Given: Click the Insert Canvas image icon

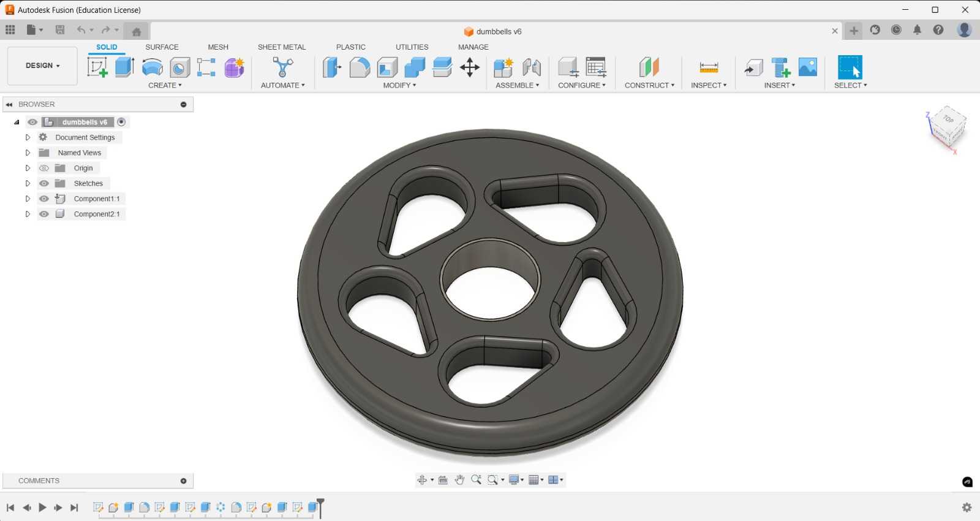Looking at the screenshot, I should [808, 67].
